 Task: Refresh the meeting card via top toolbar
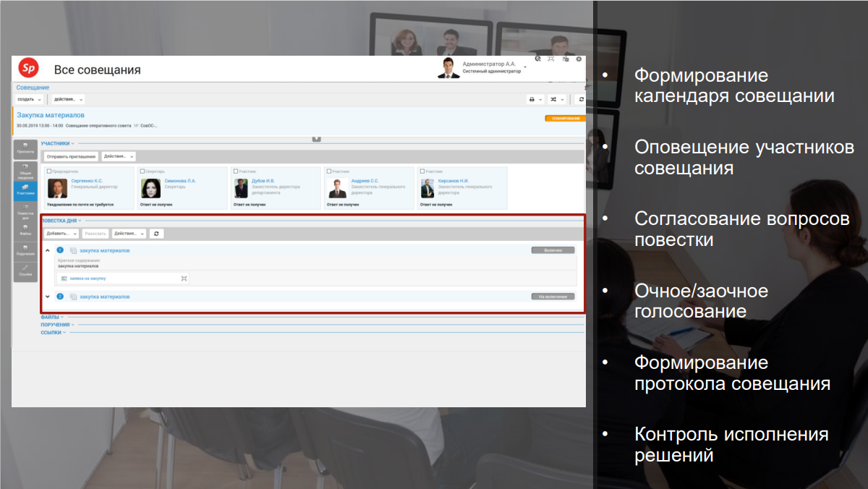coord(581,100)
